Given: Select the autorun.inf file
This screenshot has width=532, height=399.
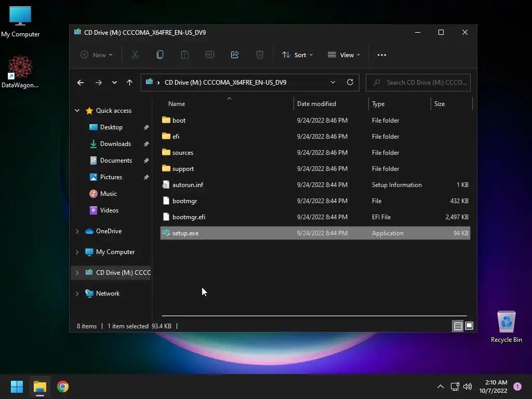Looking at the screenshot, I should (315, 185).
